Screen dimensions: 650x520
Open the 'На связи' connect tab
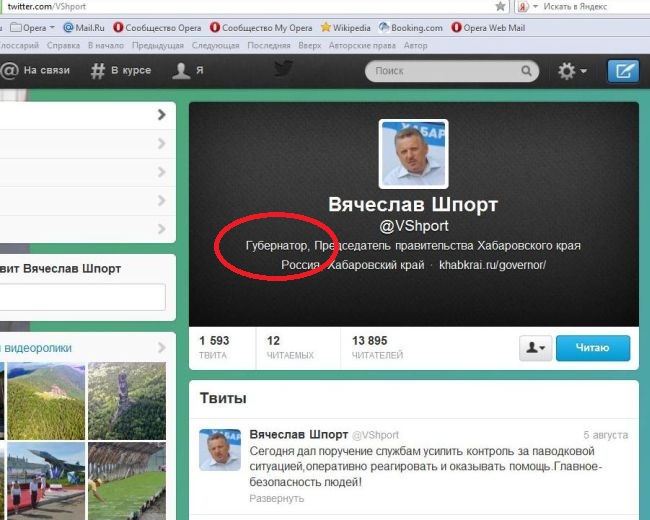pyautogui.click(x=36, y=70)
